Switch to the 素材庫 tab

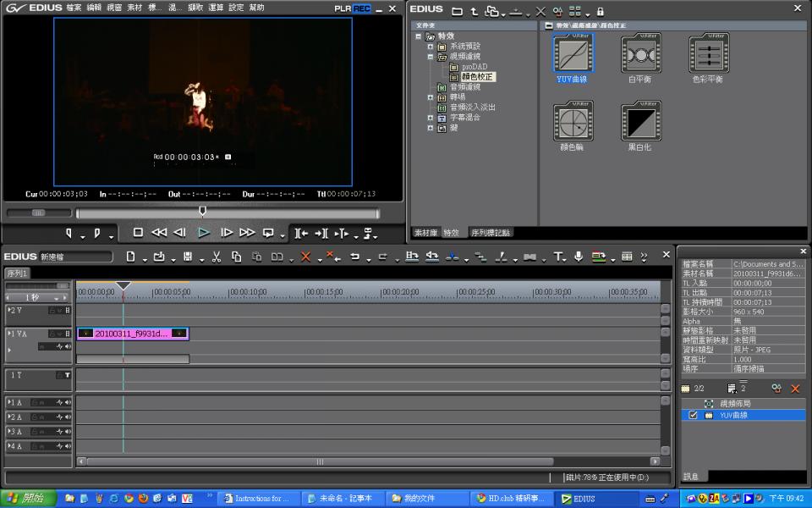coord(425,233)
